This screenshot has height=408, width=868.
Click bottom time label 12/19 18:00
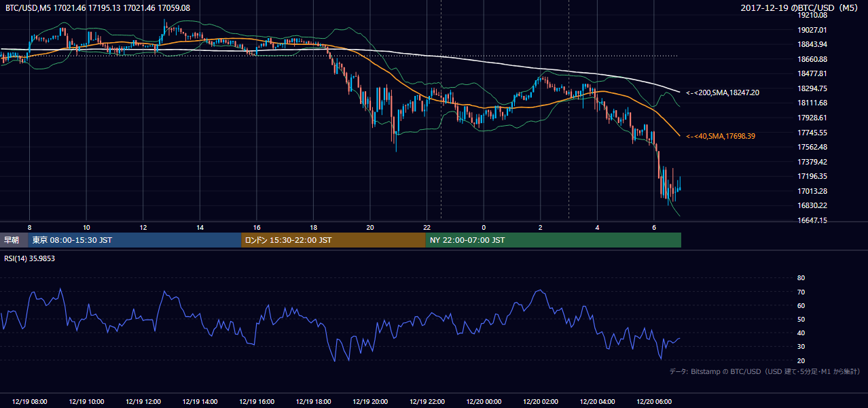click(x=313, y=402)
